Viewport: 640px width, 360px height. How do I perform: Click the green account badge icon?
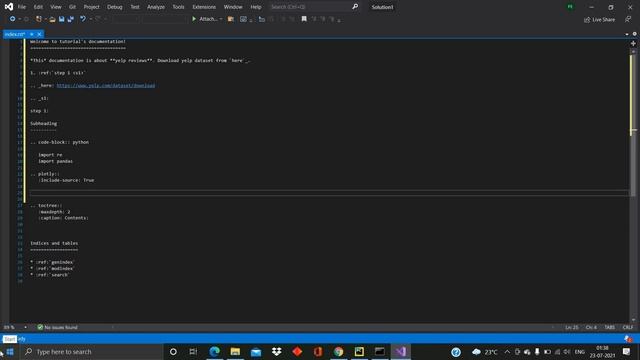570,7
